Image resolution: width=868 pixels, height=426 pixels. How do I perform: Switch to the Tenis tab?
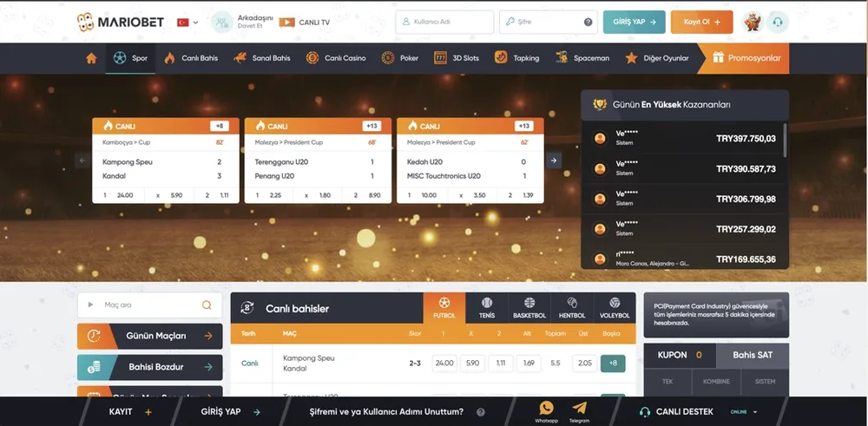(487, 308)
